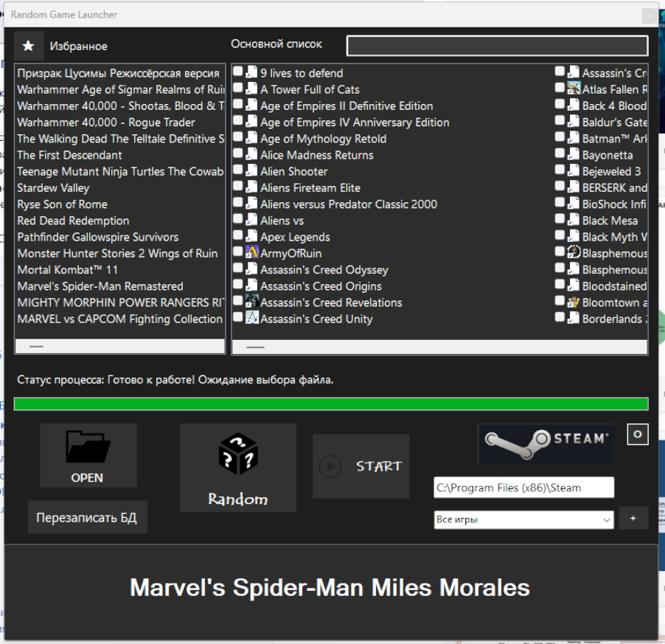This screenshot has height=644, width=665.
Task: Click the Перезаписать БД button
Action: (88, 517)
